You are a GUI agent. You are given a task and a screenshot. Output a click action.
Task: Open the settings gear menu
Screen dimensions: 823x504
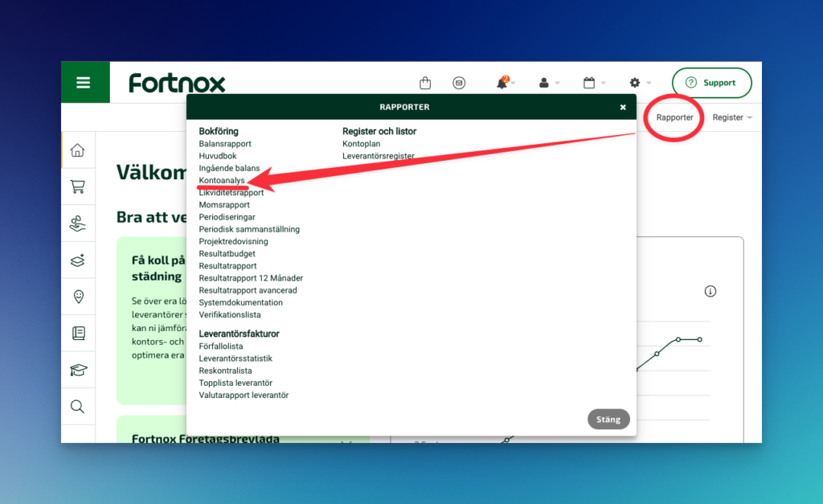pyautogui.click(x=635, y=83)
